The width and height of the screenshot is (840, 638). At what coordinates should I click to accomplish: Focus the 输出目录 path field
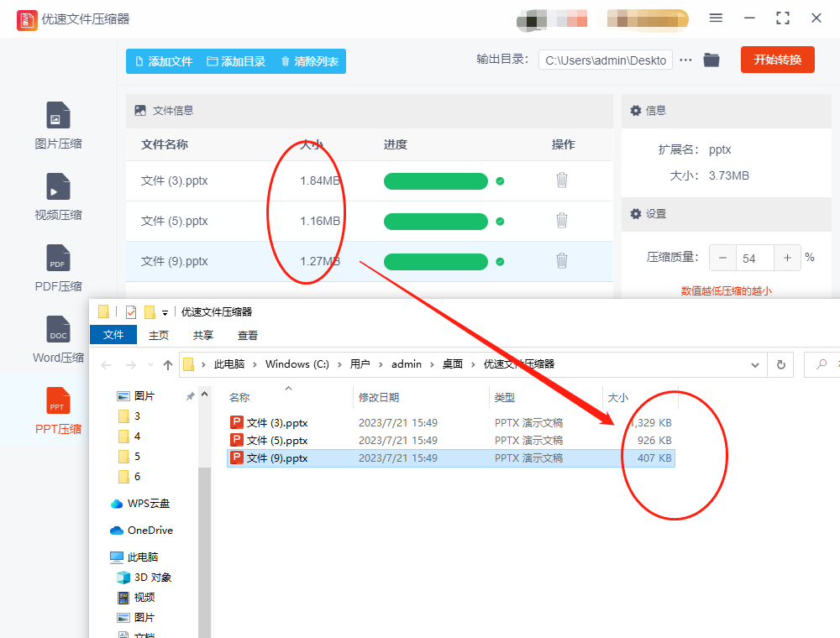click(606, 60)
